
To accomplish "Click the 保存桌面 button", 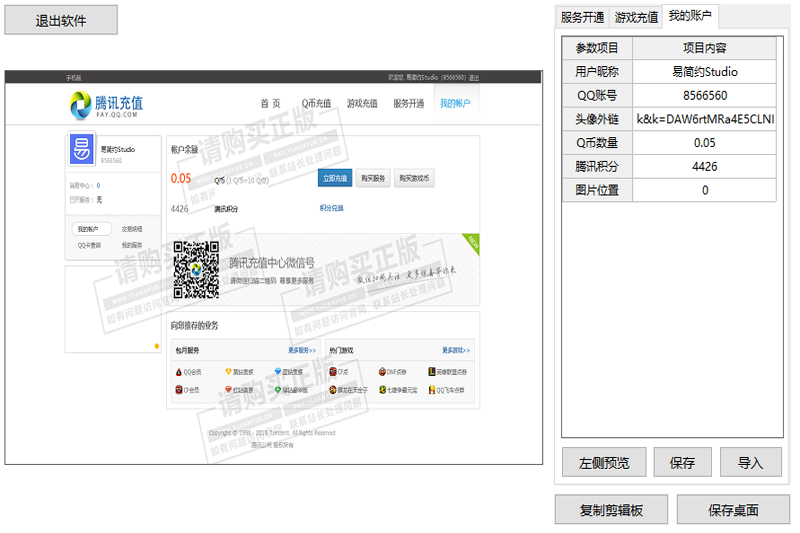I will 733,510.
